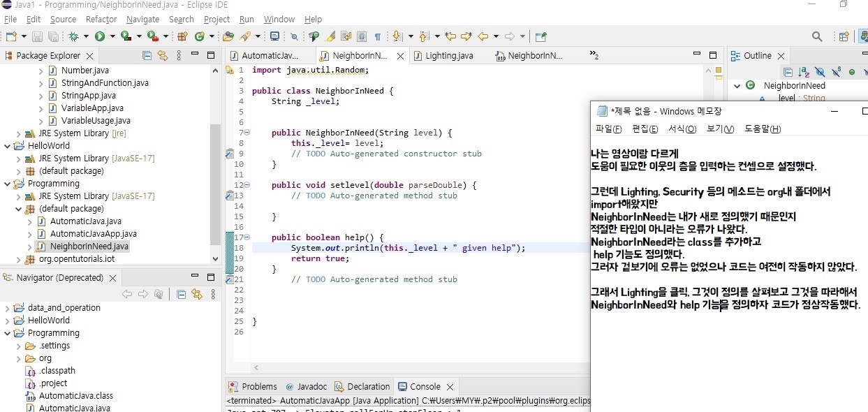Expand data_and_operation in Navigator
The width and height of the screenshot is (868, 412).
[7, 308]
